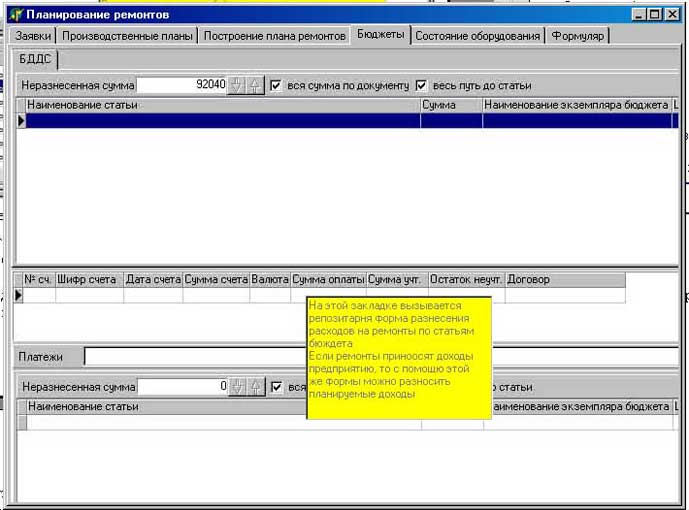Image resolution: width=689 pixels, height=510 pixels.
Task: Click down arrow beside the 92040 sum
Action: click(x=236, y=85)
